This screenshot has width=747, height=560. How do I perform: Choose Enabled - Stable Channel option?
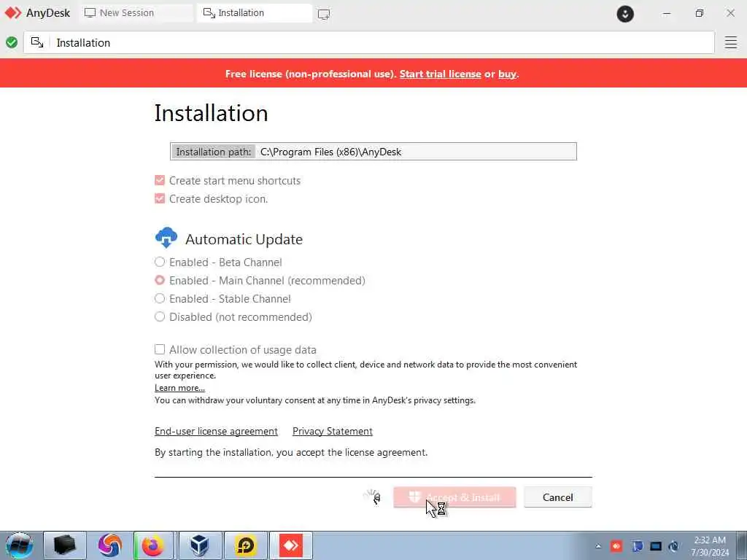tap(160, 298)
